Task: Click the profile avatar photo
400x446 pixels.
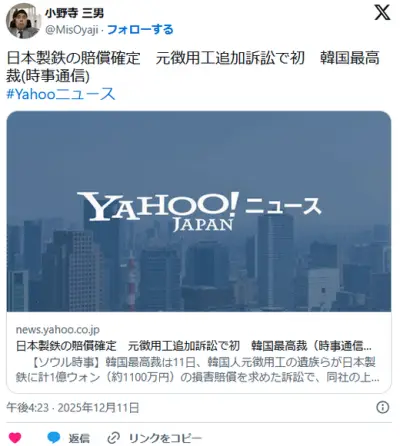Action: point(23,21)
